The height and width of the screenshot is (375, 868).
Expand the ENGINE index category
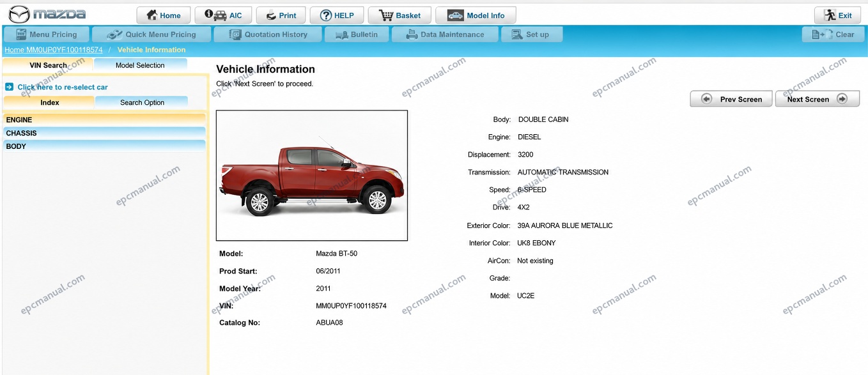pyautogui.click(x=104, y=119)
